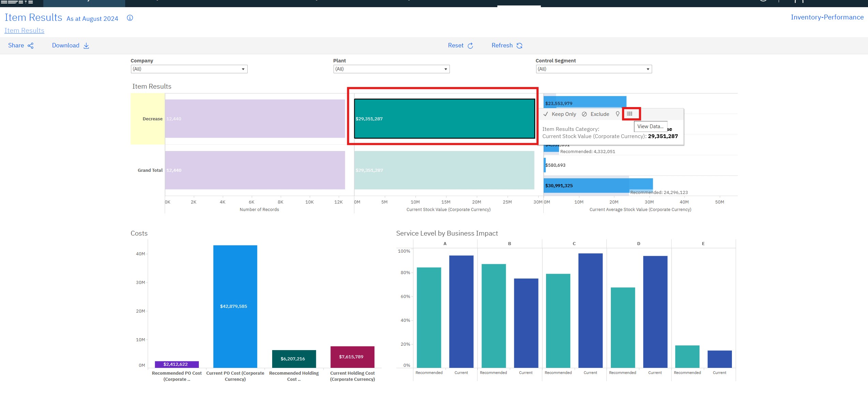This screenshot has width=868, height=420.
Task: Select Keep Only in the tooltip menu
Action: [564, 114]
